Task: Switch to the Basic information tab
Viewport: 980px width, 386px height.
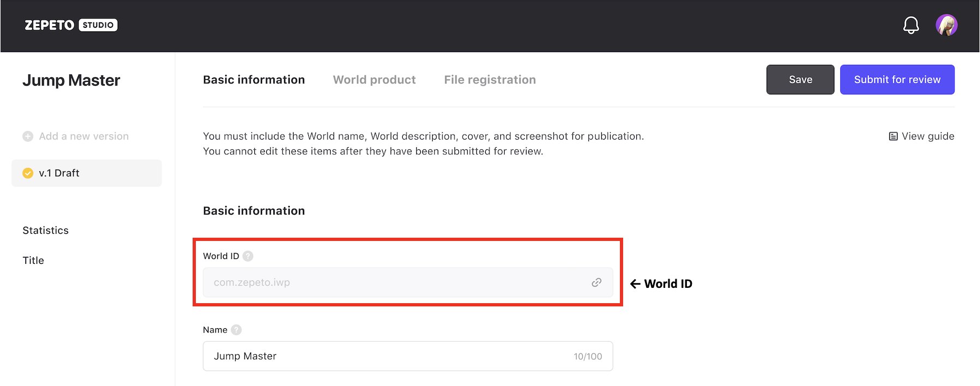Action: (254, 80)
